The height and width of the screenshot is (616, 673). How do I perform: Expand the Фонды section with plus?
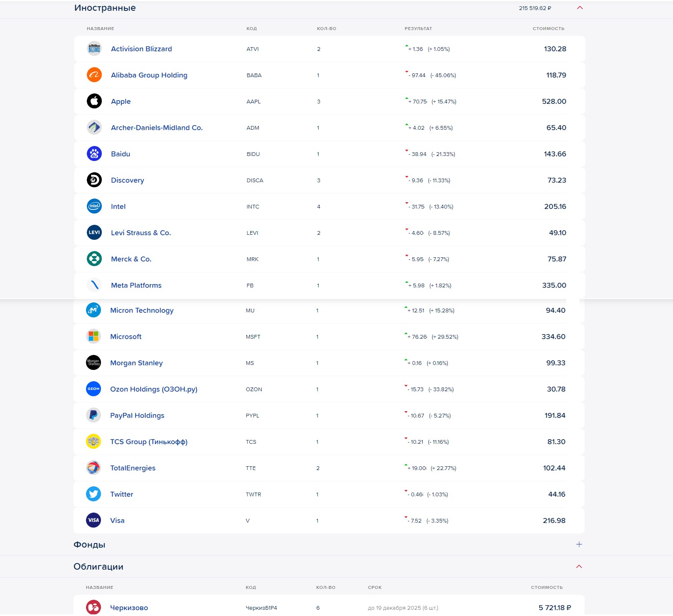tap(579, 545)
